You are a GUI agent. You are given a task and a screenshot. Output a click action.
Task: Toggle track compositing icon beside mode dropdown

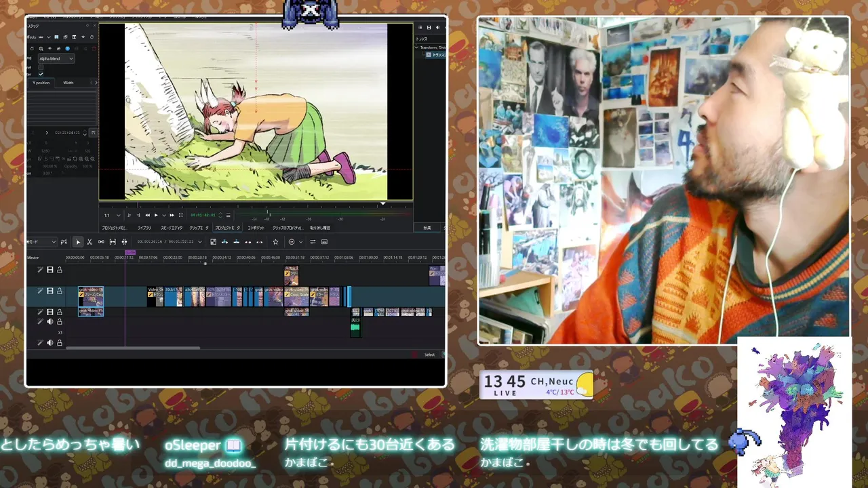[64, 242]
